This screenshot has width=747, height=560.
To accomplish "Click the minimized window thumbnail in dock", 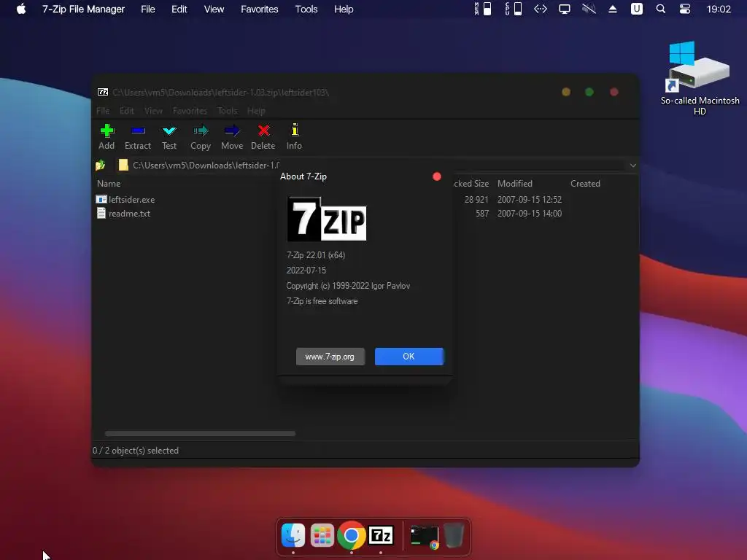I will coord(425,537).
